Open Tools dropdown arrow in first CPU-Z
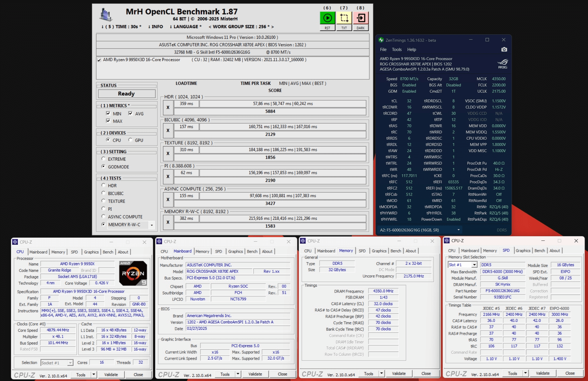 click(x=94, y=374)
